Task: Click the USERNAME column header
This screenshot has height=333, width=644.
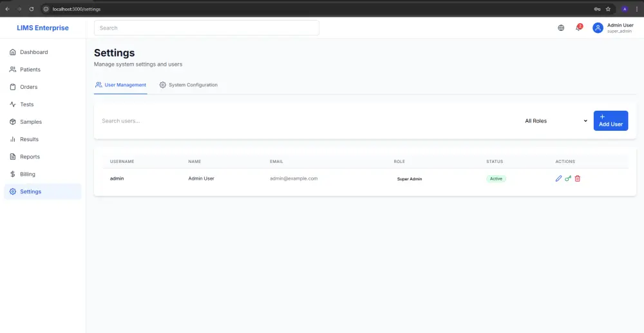Action: coord(122,162)
